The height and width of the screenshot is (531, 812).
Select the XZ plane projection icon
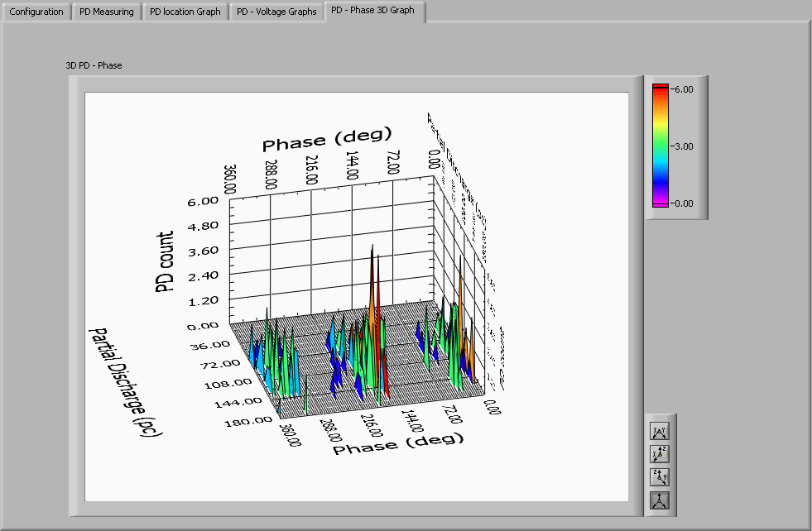coord(660,453)
